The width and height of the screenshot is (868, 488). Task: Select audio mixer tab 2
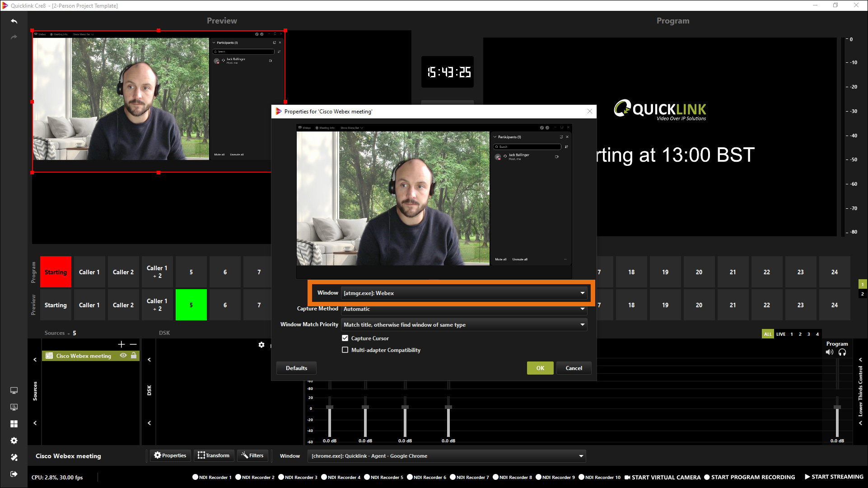(x=800, y=334)
